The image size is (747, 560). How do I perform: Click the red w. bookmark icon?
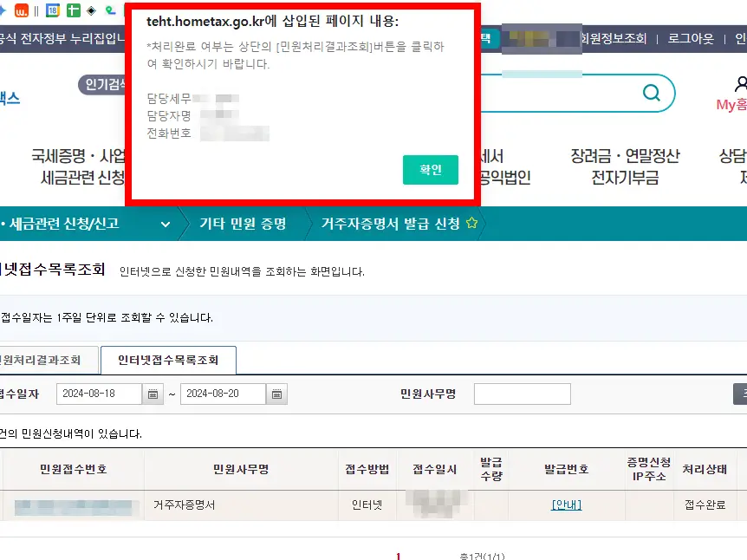(22, 10)
